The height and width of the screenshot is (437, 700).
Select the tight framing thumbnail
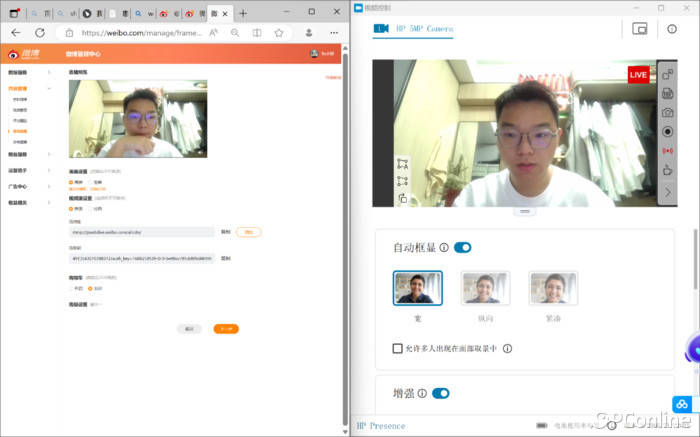click(x=553, y=288)
